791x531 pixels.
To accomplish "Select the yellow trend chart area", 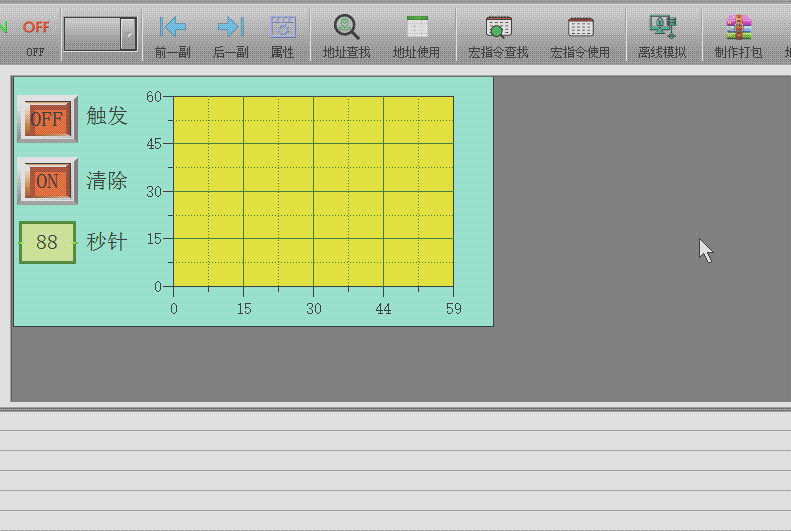I will point(313,191).
